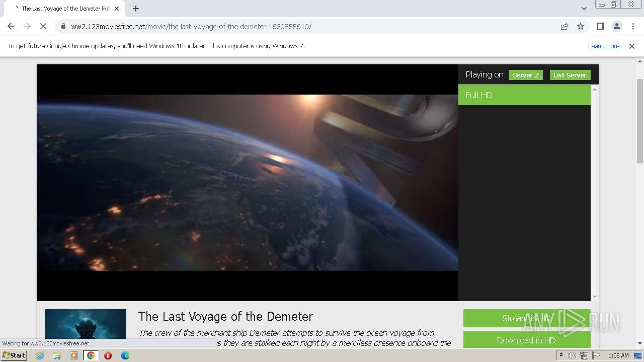Open Chrome profile menu
The width and height of the screenshot is (644, 362).
616,26
